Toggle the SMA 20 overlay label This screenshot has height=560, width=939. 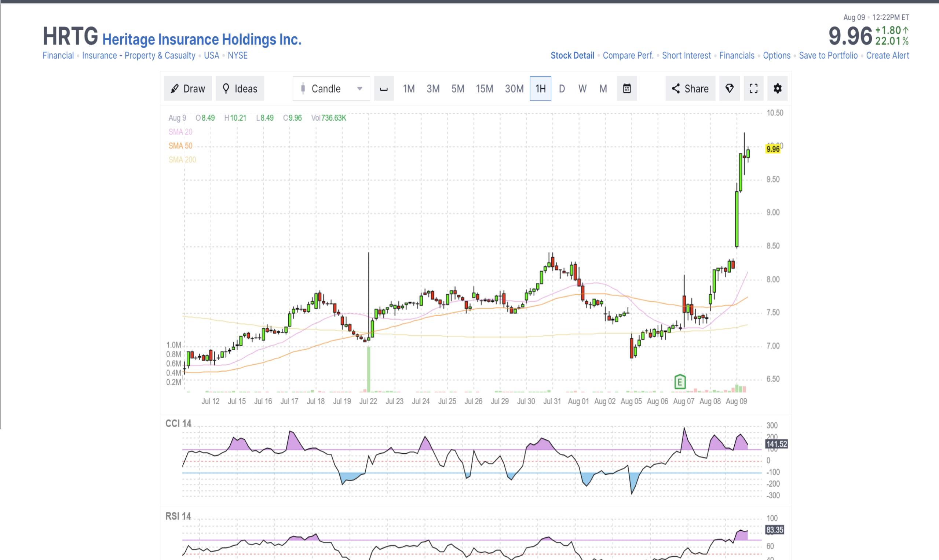[x=180, y=132]
